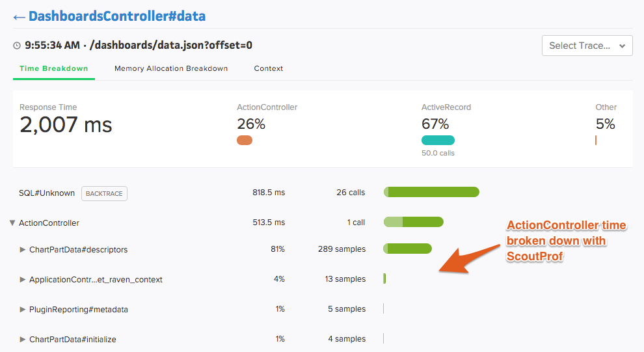The width and height of the screenshot is (644, 352).
Task: Expand the PluginReporting#metadata node
Action: pos(23,309)
